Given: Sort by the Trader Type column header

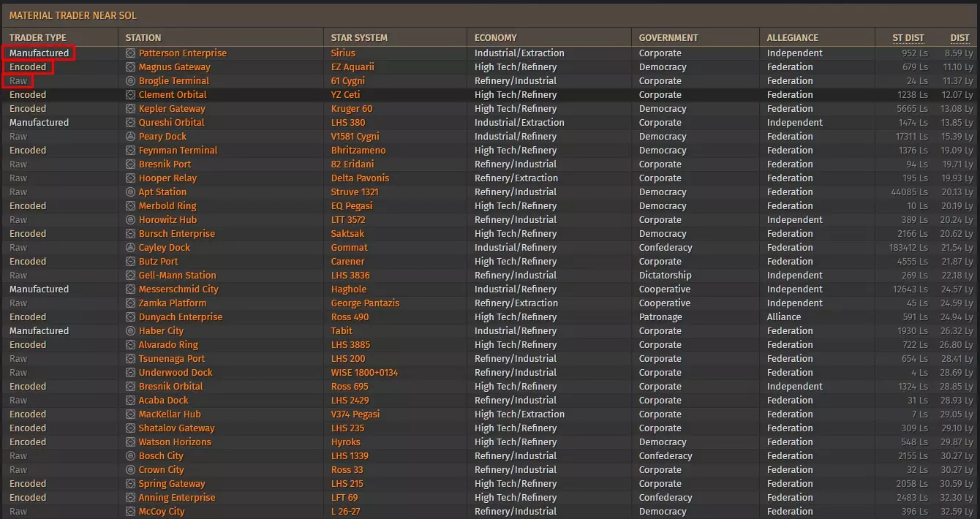Looking at the screenshot, I should (x=38, y=38).
